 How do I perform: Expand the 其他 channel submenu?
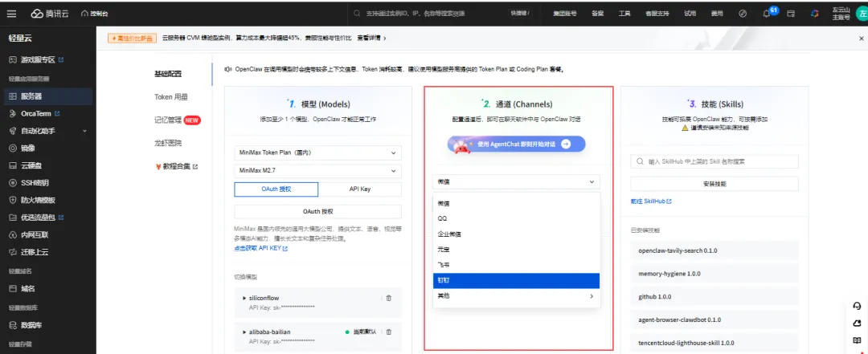pyautogui.click(x=516, y=296)
